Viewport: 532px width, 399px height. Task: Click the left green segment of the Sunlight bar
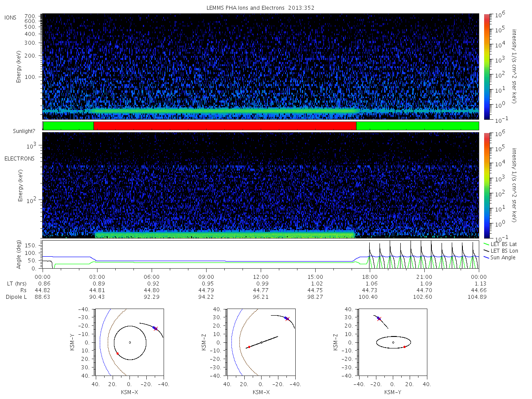click(68, 126)
